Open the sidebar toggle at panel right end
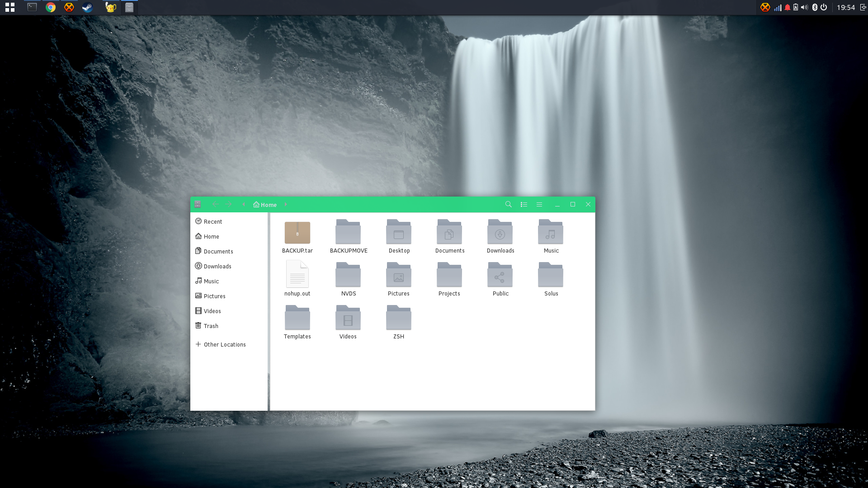Image resolution: width=868 pixels, height=488 pixels. pyautogui.click(x=863, y=7)
